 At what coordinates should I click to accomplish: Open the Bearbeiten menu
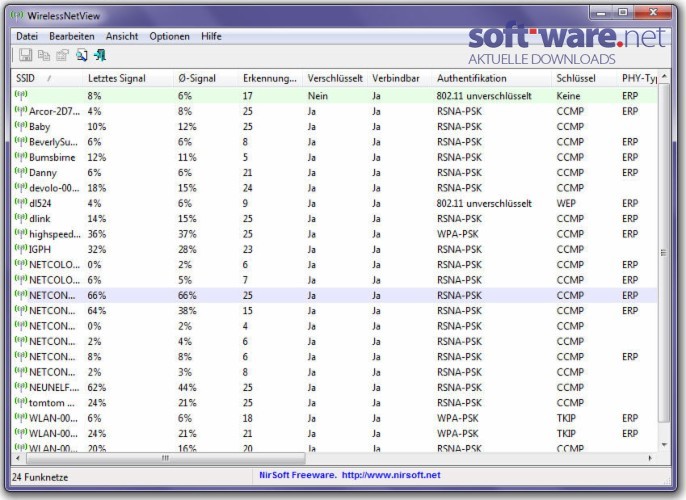tap(72, 36)
